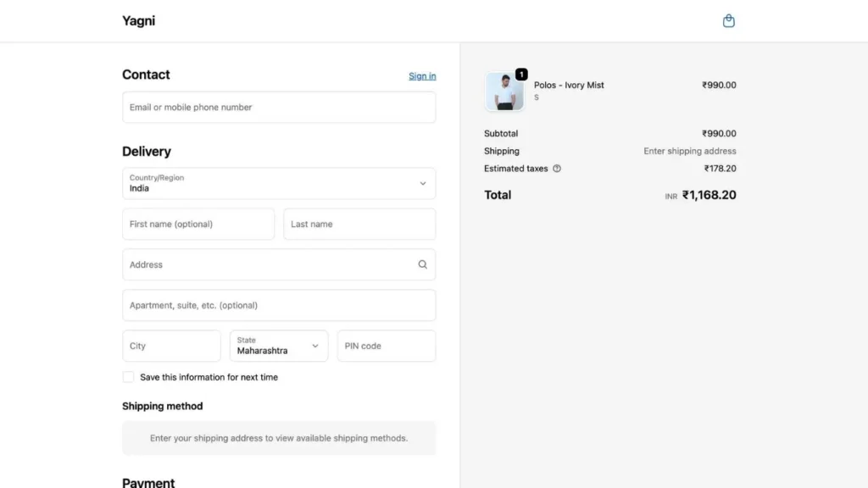The height and width of the screenshot is (488, 868).
Task: Click the Polos - Ivory Mist product name
Action: 569,86
